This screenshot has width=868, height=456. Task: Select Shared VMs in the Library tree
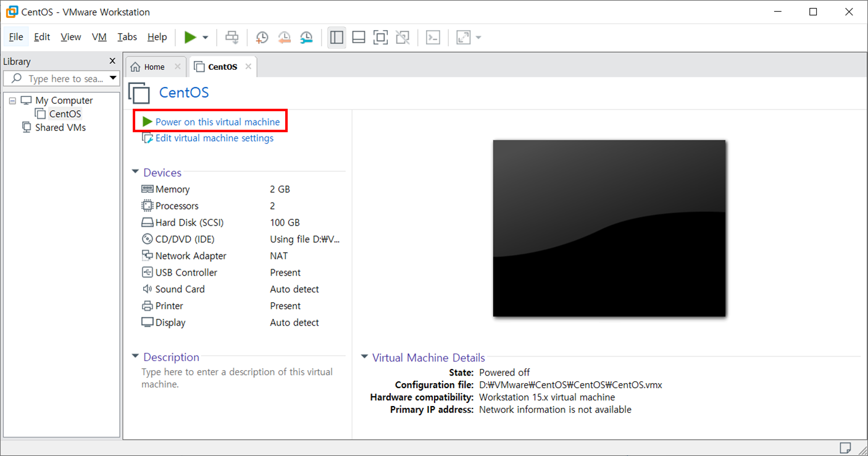click(x=61, y=127)
